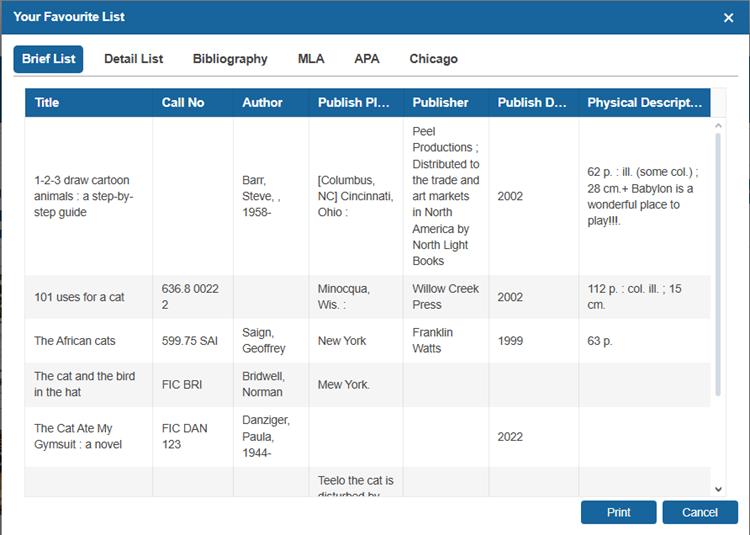Select the row titled The African cats

pyautogui.click(x=75, y=341)
